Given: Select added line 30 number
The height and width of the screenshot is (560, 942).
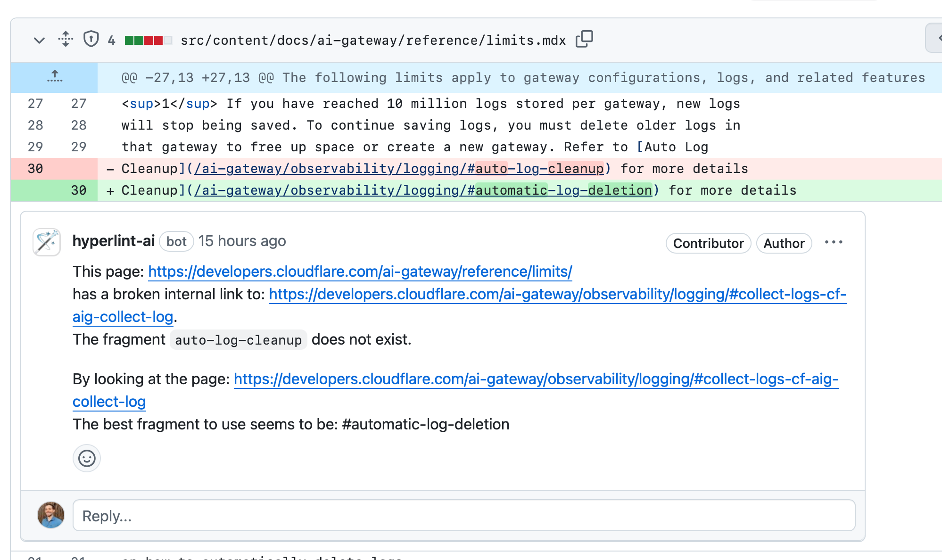Looking at the screenshot, I should click(78, 190).
